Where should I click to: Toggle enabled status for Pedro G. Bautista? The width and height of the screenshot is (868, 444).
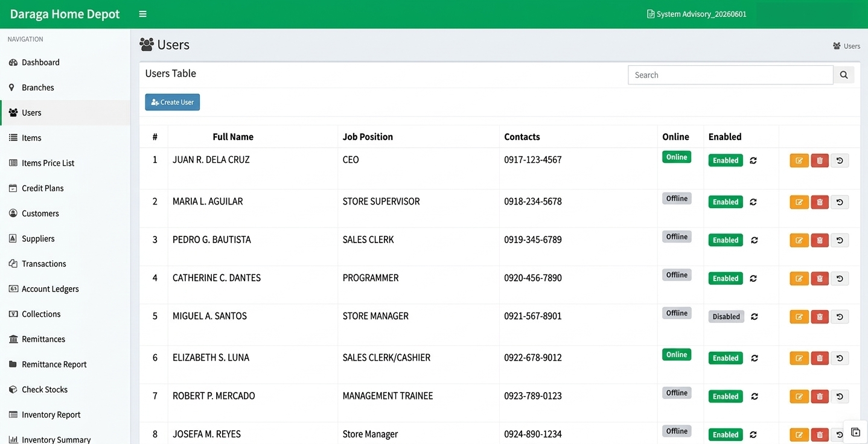click(753, 240)
